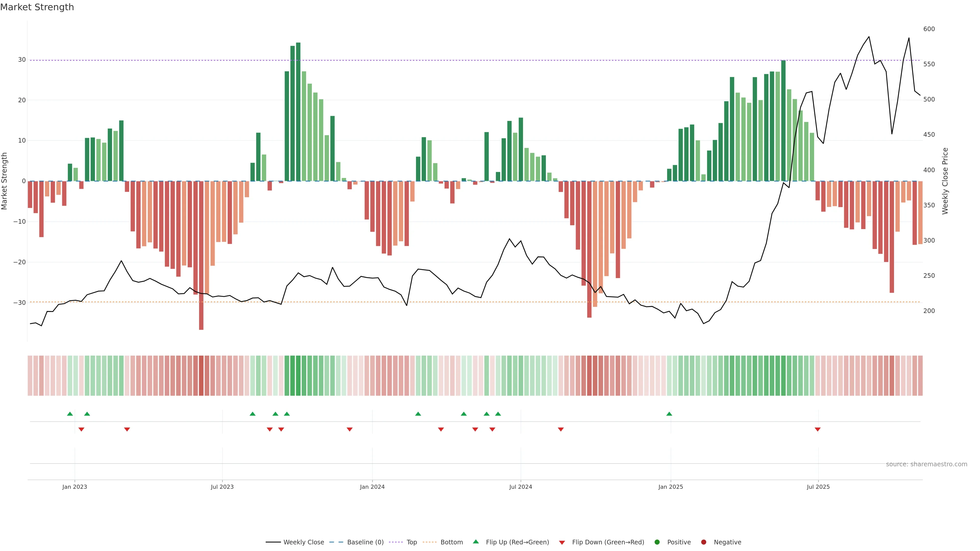Click the source: sharemaestro.com text

pos(926,464)
